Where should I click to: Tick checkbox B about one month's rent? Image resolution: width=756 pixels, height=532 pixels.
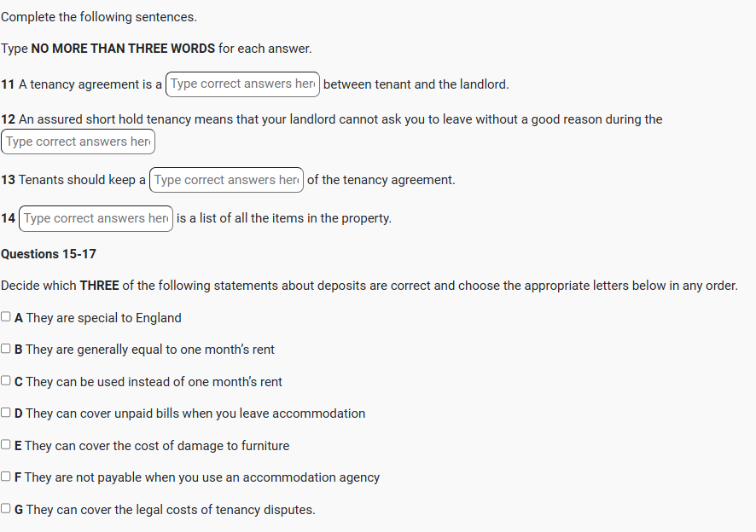pos(6,349)
